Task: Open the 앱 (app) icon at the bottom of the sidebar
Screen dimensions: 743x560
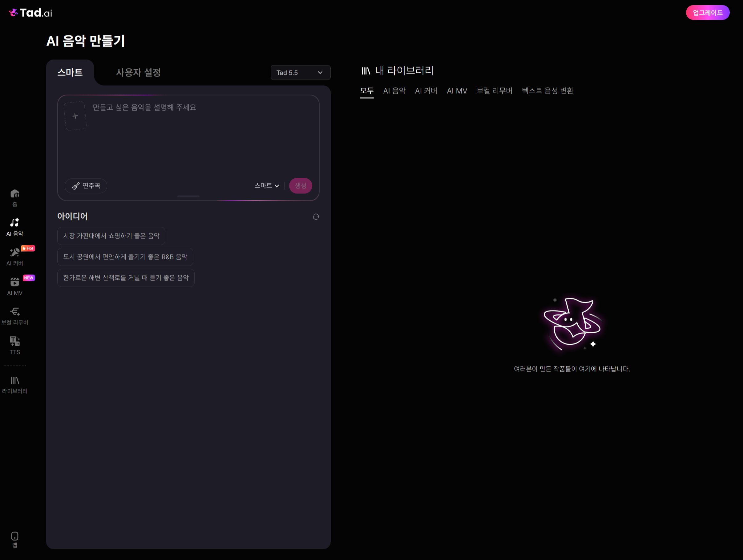Action: 15,539
